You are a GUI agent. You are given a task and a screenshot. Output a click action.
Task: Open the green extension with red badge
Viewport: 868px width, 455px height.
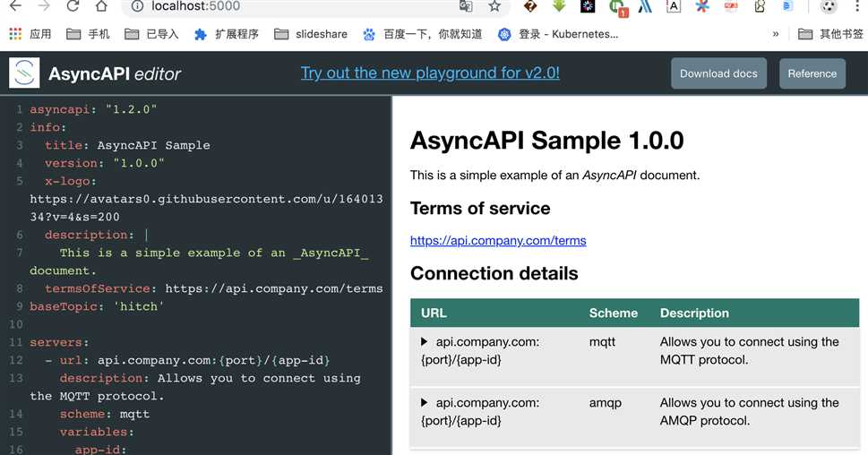[618, 7]
